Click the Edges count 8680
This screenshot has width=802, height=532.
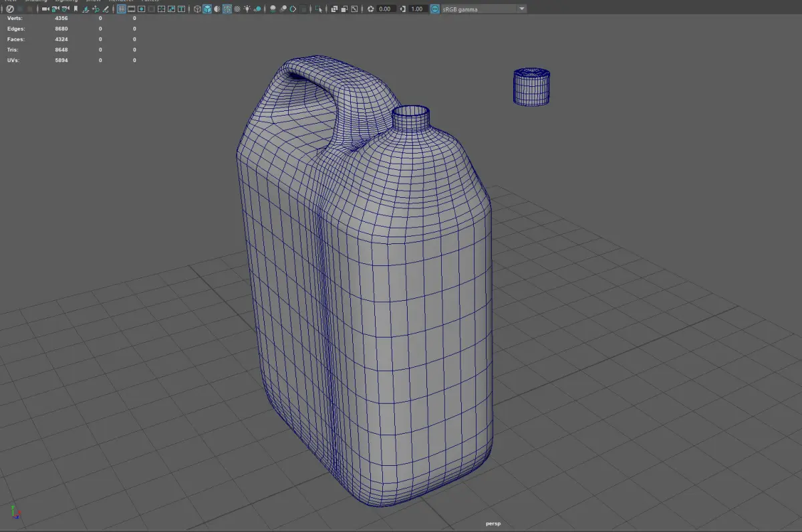pyautogui.click(x=61, y=29)
